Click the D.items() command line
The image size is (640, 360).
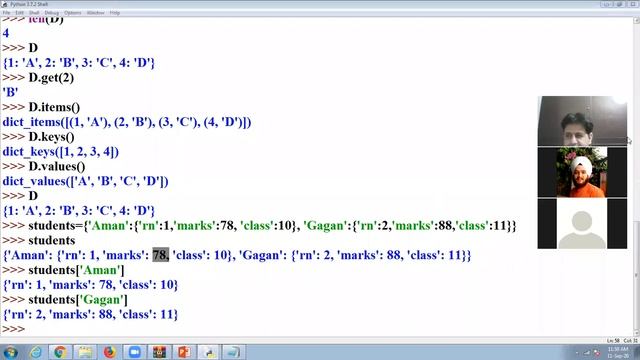point(41,107)
